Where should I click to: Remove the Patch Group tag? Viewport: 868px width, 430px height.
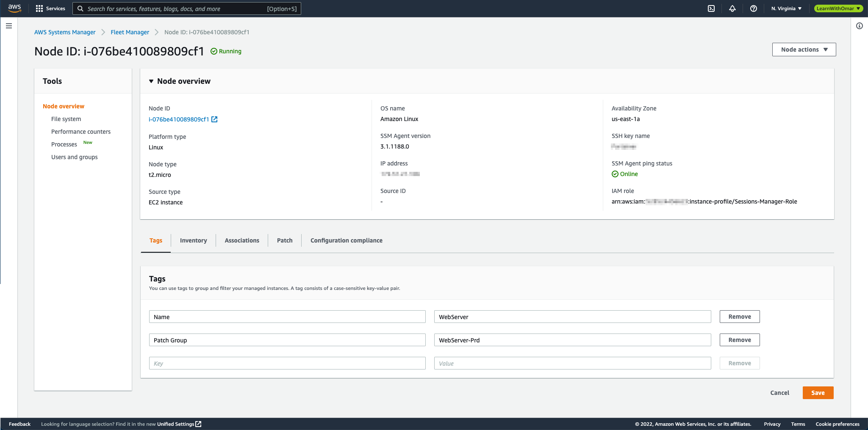pos(740,340)
